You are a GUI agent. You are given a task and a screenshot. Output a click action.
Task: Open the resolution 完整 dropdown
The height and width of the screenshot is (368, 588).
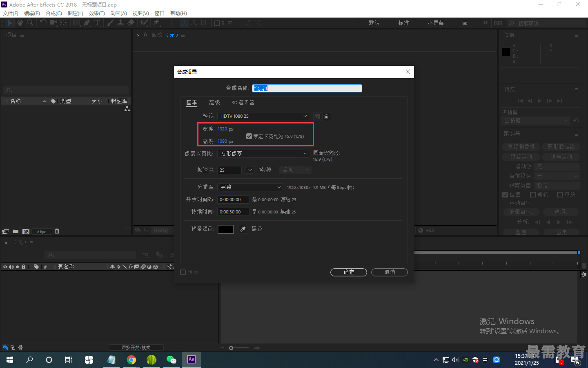coord(250,187)
